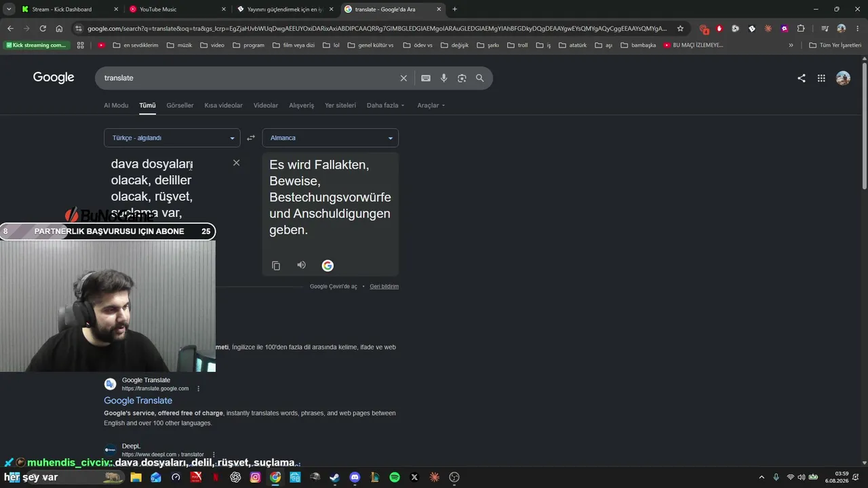Expand the Araçlar tools menu
Image resolution: width=868 pixels, height=488 pixels.
(x=431, y=105)
